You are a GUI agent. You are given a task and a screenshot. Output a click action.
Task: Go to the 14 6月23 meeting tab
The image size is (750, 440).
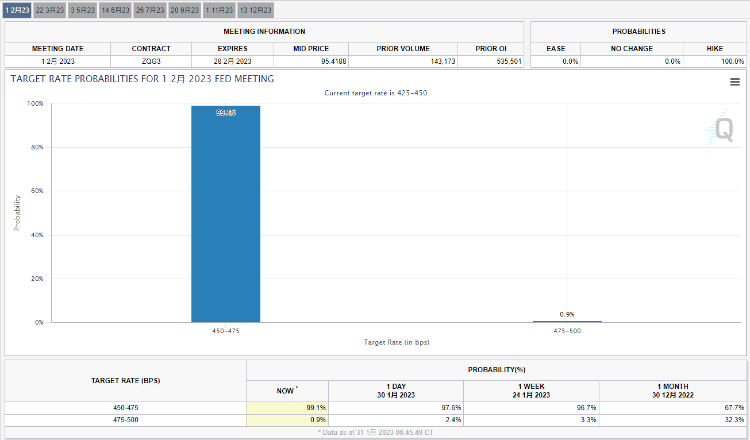(x=116, y=9)
